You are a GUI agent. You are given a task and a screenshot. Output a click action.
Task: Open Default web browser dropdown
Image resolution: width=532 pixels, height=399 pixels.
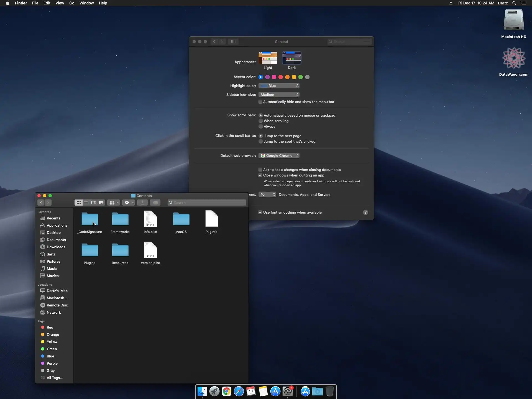pos(279,155)
